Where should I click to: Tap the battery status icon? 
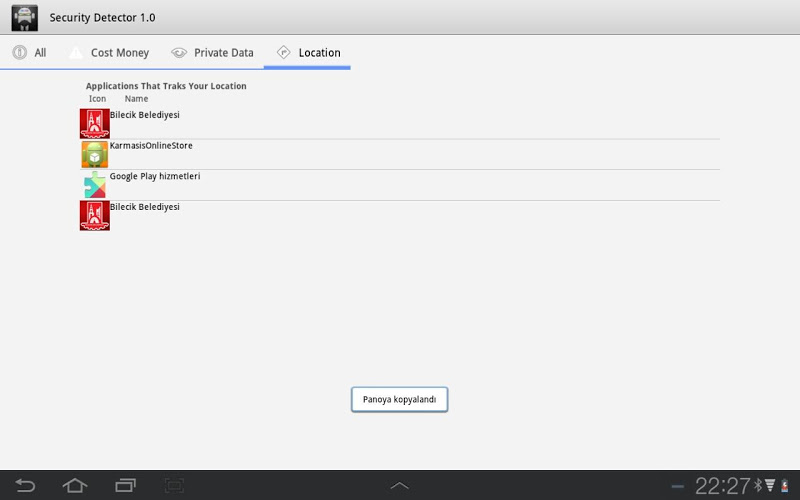pos(785,485)
